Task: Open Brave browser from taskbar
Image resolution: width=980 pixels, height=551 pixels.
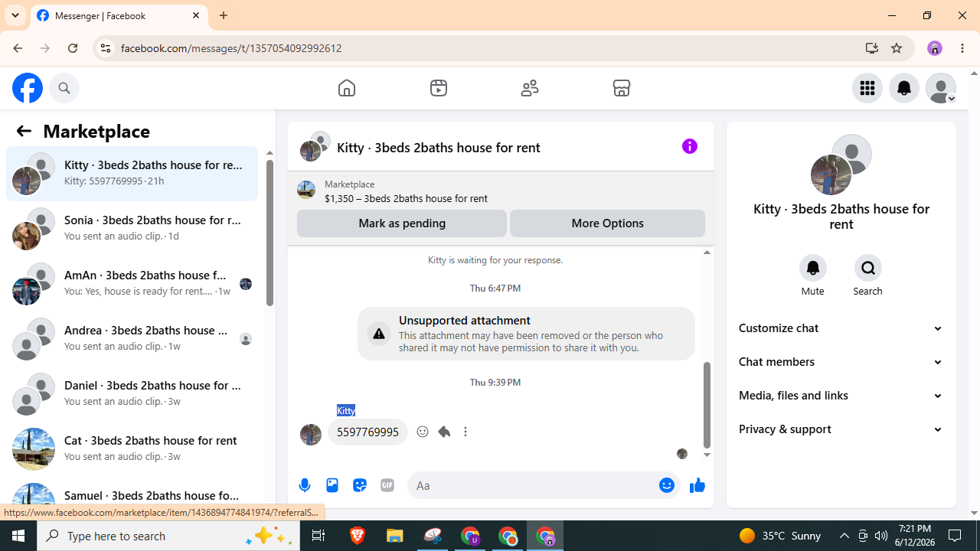Action: pos(358,536)
